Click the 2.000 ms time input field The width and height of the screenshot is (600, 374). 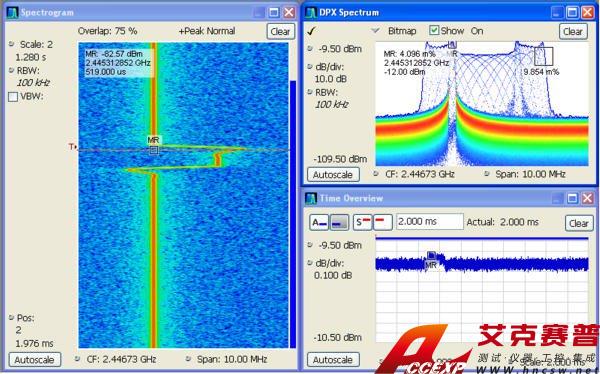pos(430,222)
